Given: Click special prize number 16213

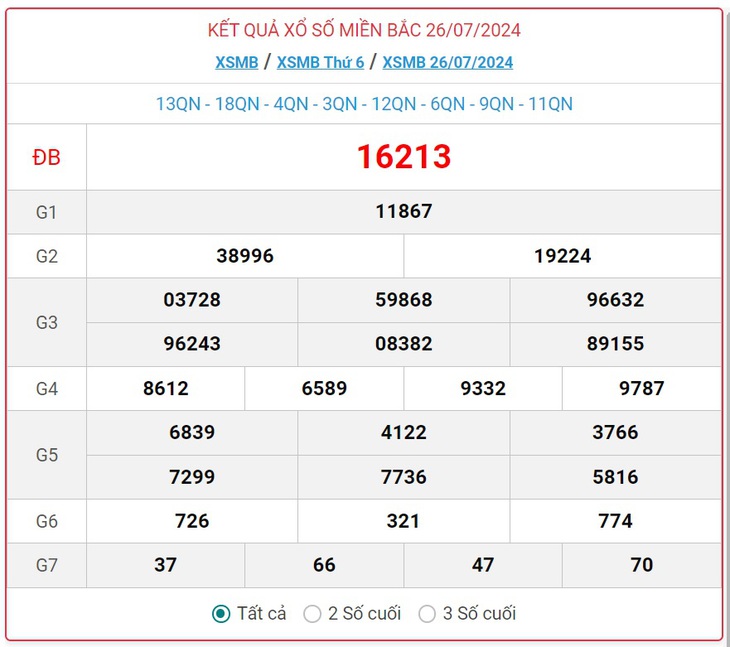Looking at the screenshot, I should coord(404,156).
